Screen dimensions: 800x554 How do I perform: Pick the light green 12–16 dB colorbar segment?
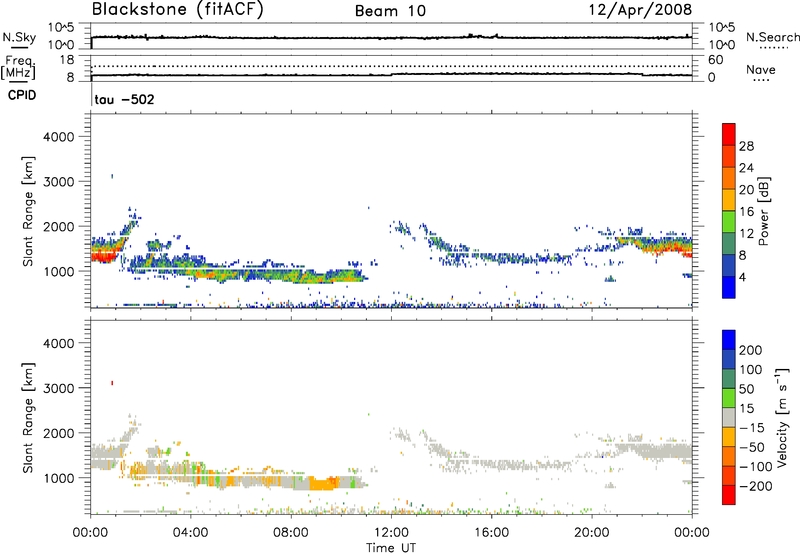click(x=729, y=222)
